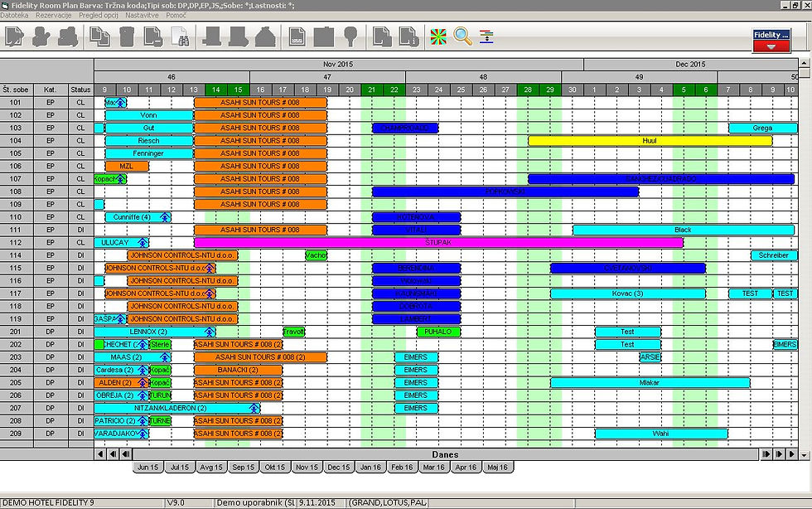
Task: Click the Status column header
Action: pyautogui.click(x=81, y=90)
